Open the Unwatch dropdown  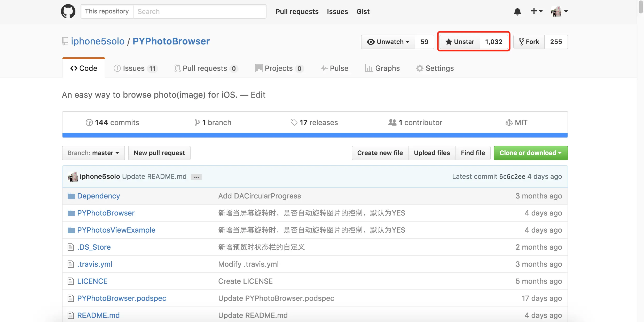coord(388,42)
